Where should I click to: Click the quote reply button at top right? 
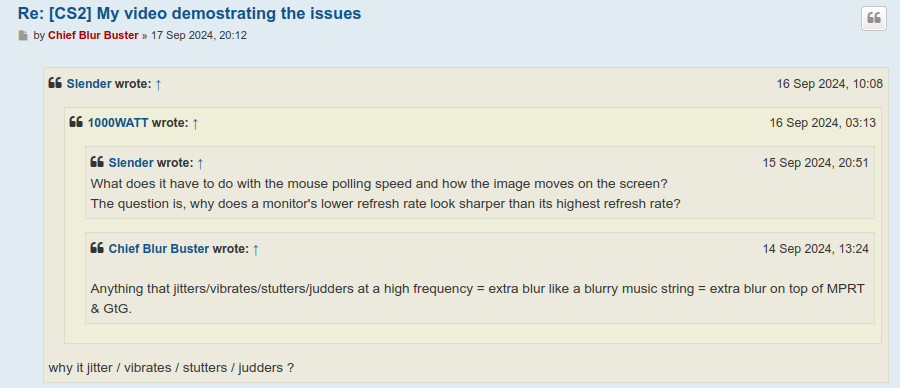tap(873, 18)
